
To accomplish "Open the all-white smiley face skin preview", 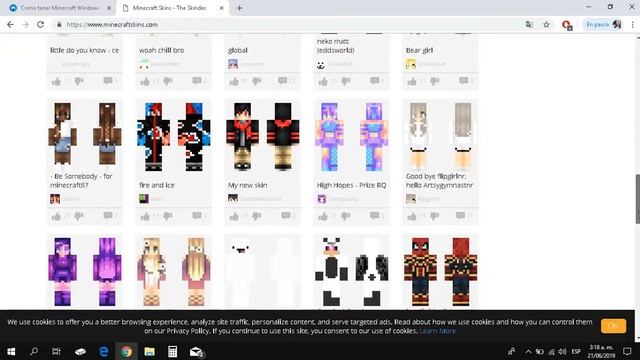I will (x=262, y=272).
